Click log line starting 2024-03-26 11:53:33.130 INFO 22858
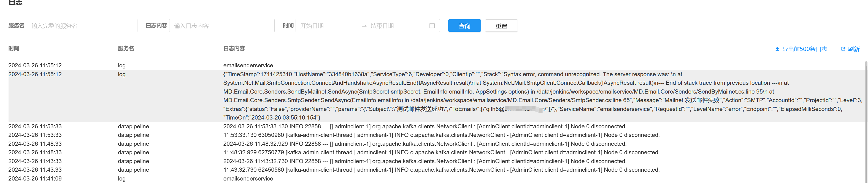Image resolution: width=868 pixels, height=183 pixels. click(x=424, y=126)
